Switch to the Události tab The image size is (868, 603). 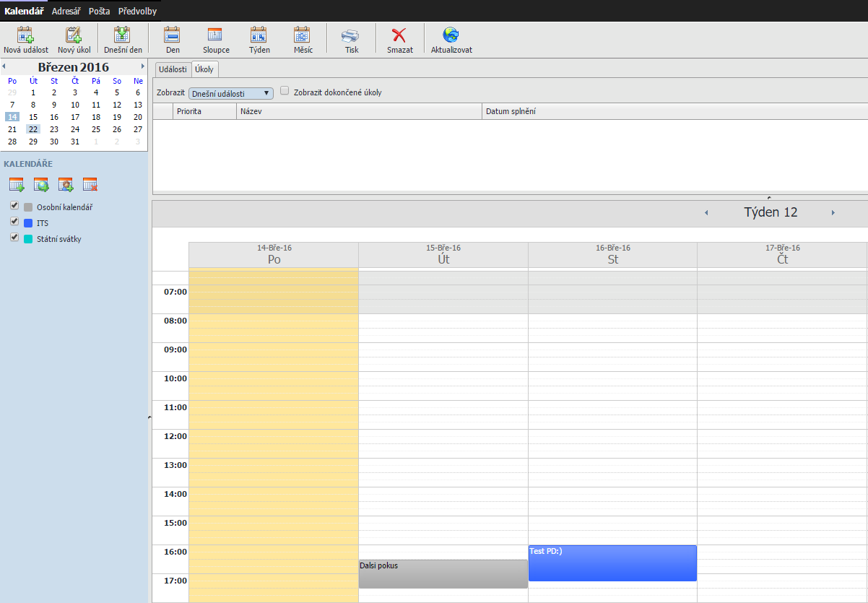(173, 69)
